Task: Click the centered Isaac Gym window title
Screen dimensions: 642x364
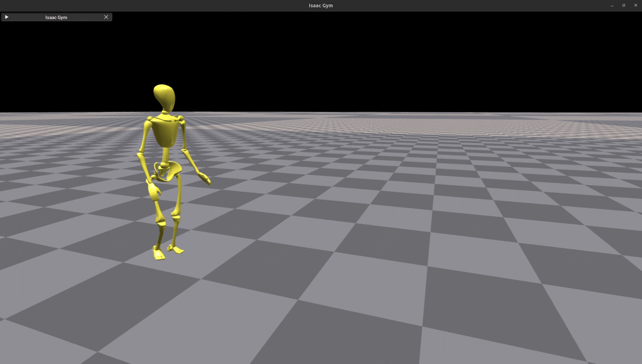Action: (321, 5)
